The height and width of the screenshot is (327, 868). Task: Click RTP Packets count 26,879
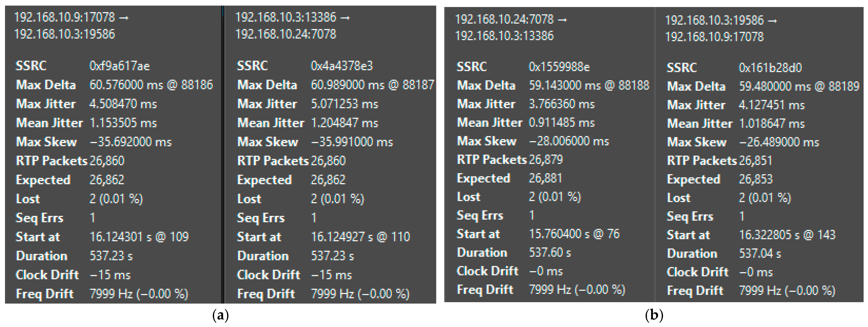coord(546,160)
